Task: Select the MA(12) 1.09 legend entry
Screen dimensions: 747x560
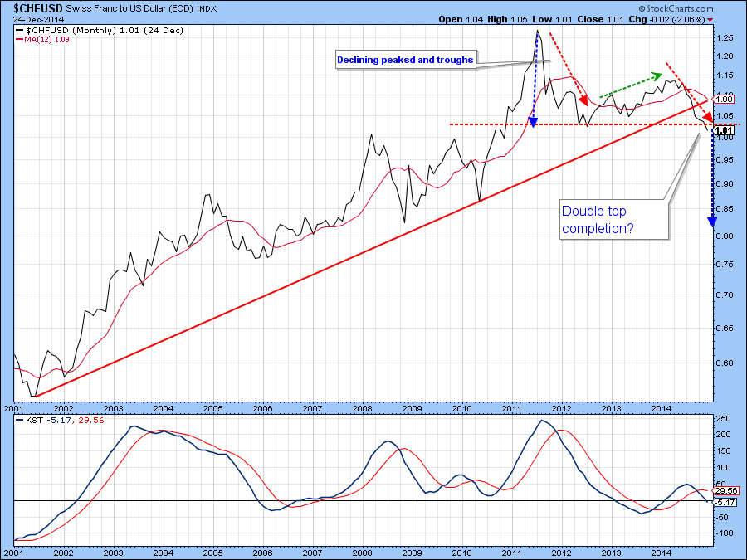Action: [45, 41]
